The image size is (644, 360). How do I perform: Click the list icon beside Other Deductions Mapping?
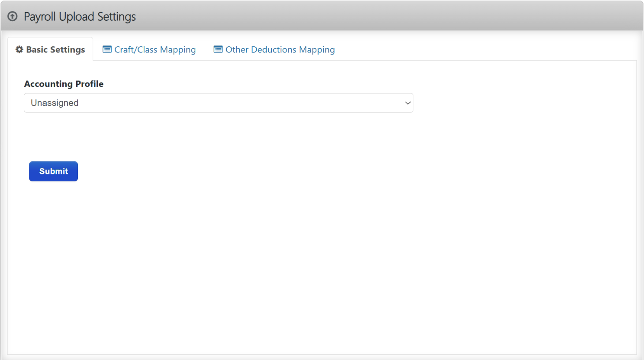pyautogui.click(x=218, y=49)
